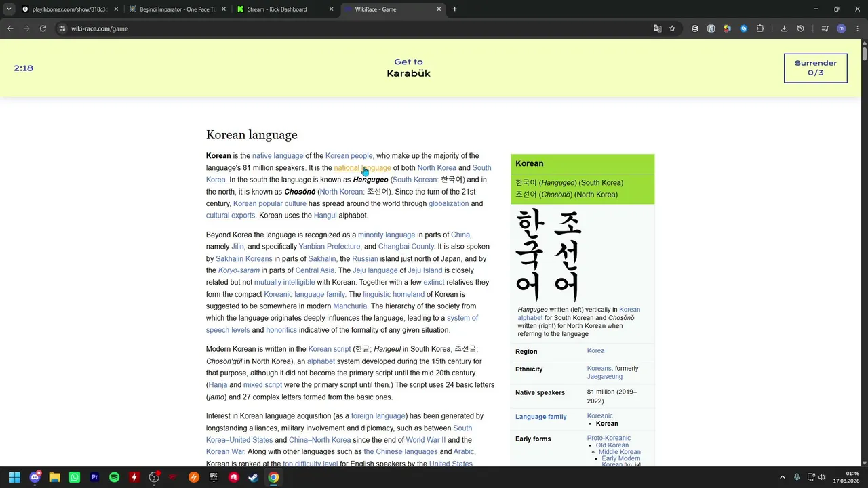Open WhatsApp from the taskbar
The width and height of the screenshot is (868, 488).
pos(75,477)
